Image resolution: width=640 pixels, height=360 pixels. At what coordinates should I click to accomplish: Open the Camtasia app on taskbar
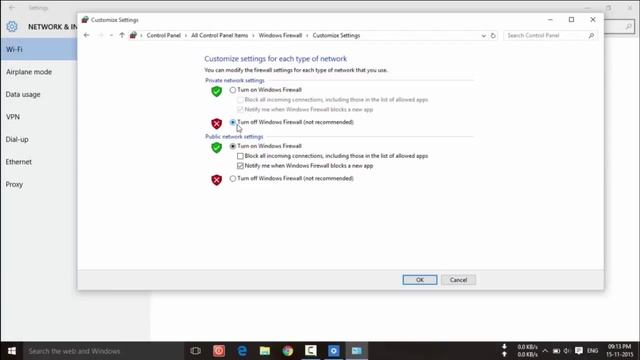click(x=311, y=351)
